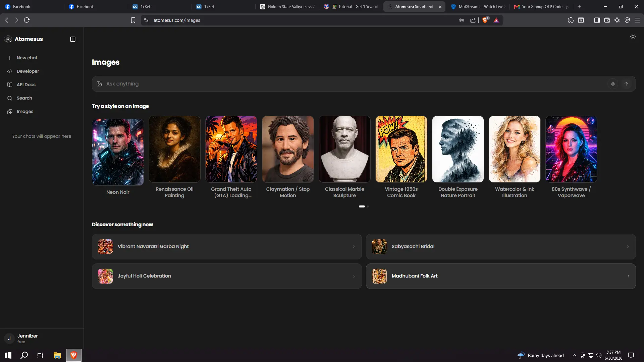Viewport: 644px width, 362px height.
Task: Open Leo AI sparkle icon
Action: click(x=617, y=20)
